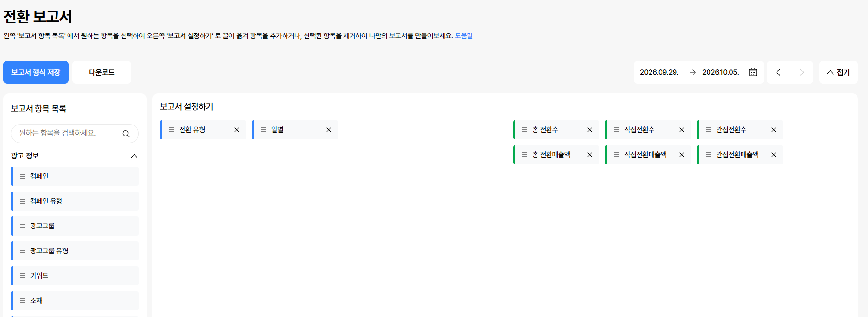Grab the drag handle of 소재 item
This screenshot has height=317, width=868.
23,301
